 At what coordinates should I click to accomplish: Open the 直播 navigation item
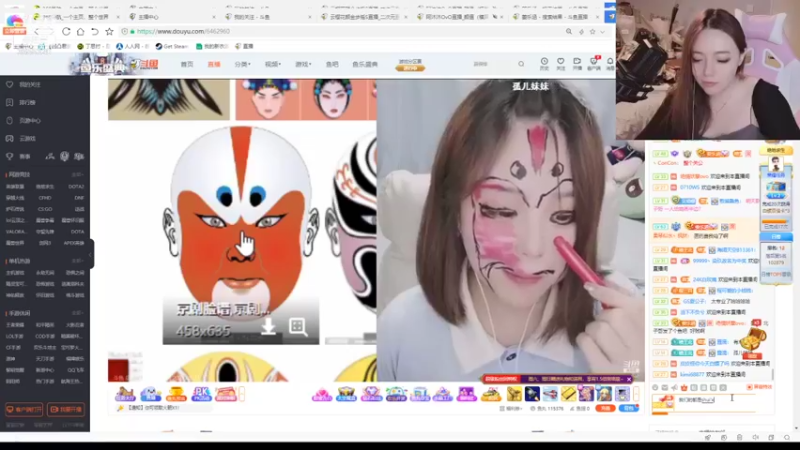(214, 64)
